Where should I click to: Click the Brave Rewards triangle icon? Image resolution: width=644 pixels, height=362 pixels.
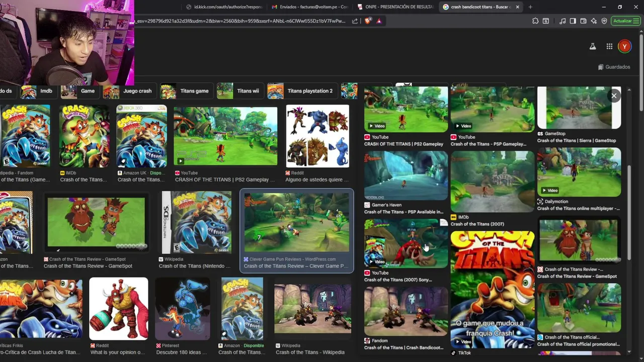(379, 21)
